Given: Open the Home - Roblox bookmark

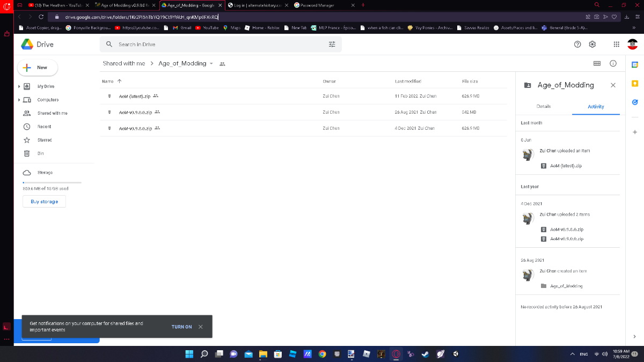Looking at the screenshot, I should (x=262, y=27).
